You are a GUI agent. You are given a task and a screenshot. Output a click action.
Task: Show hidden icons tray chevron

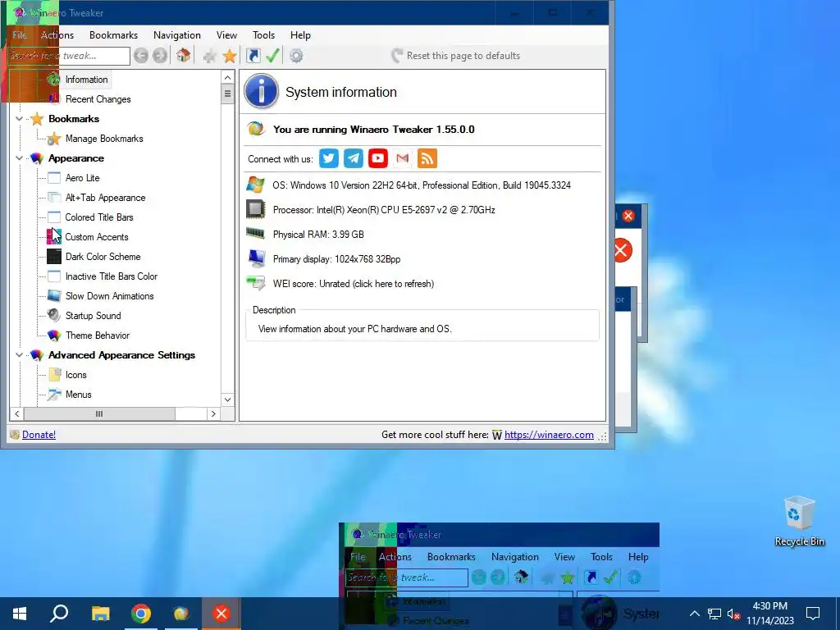[694, 614]
